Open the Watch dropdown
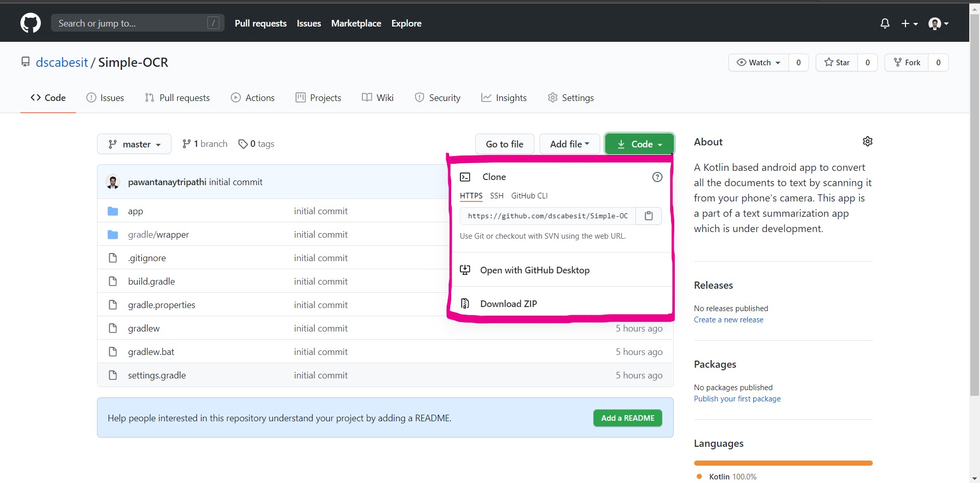Screen dimensions: 980x483 point(758,63)
